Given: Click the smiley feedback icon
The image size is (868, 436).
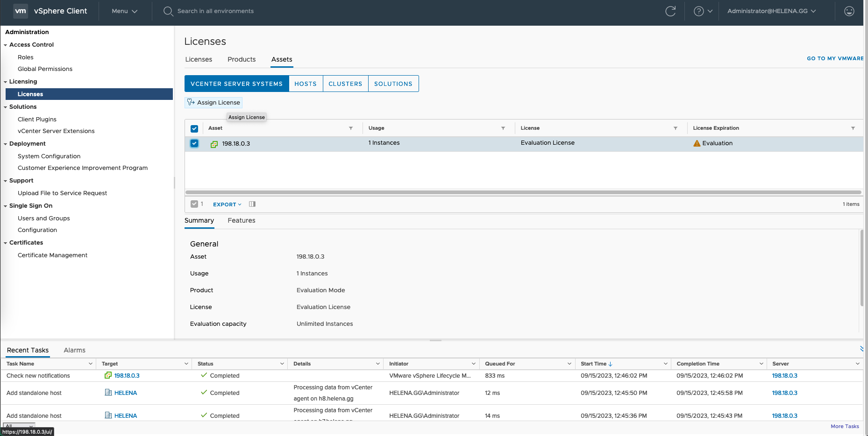Looking at the screenshot, I should pyautogui.click(x=849, y=11).
